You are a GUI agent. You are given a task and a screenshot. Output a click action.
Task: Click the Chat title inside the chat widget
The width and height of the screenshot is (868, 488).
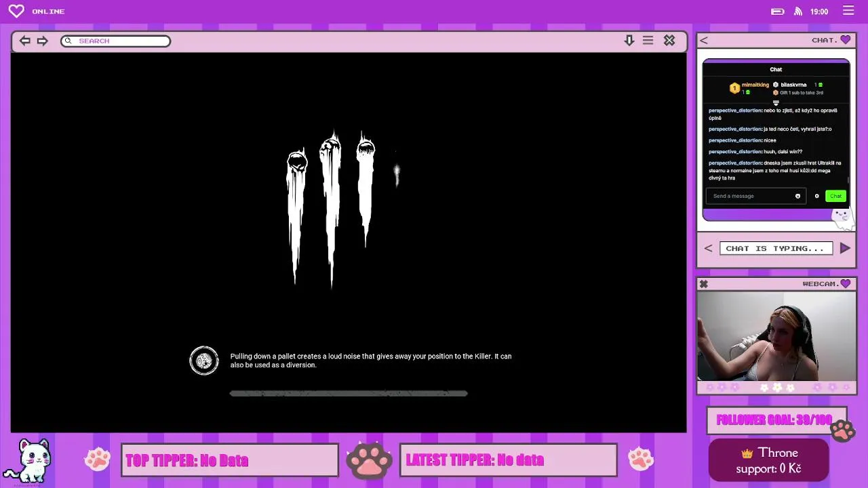coord(776,69)
